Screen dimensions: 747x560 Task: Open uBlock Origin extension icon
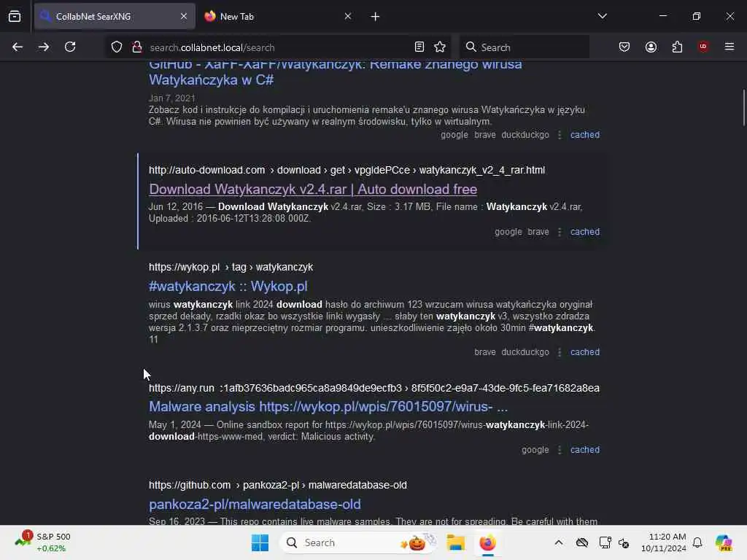point(703,47)
